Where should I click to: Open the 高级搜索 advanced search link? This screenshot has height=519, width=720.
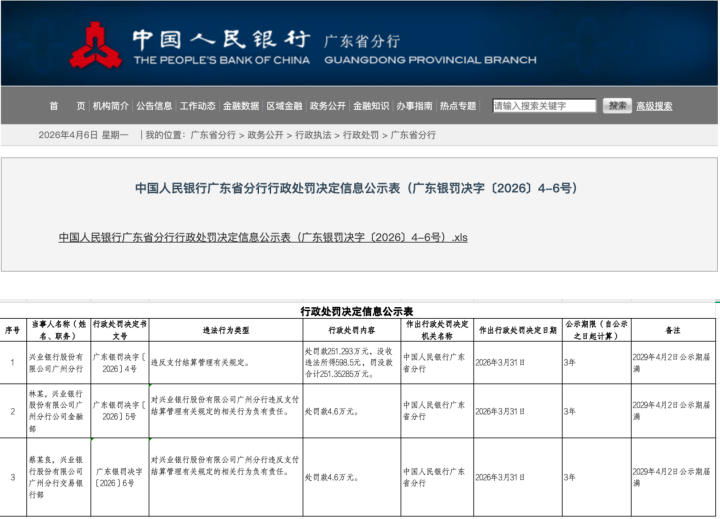pos(654,106)
